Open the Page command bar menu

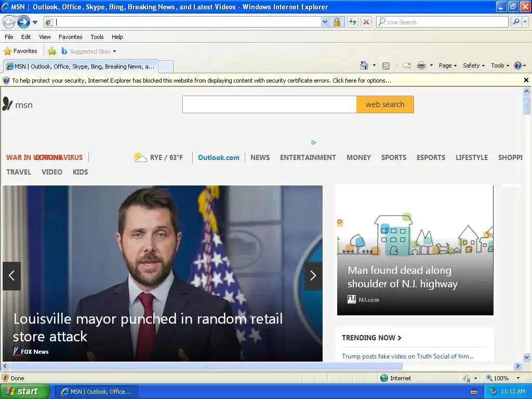coord(447,65)
